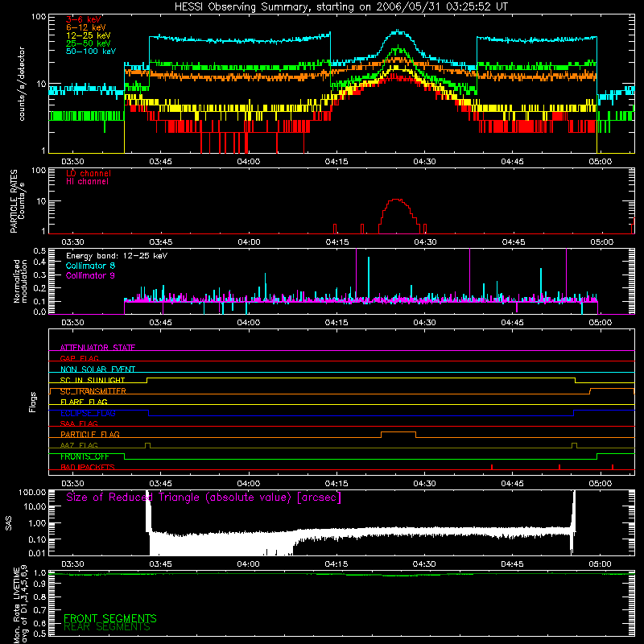This screenshot has height=644, width=644.
Task: Click the raised PARTICLE_FLAG step near 04:25
Action: click(x=398, y=432)
